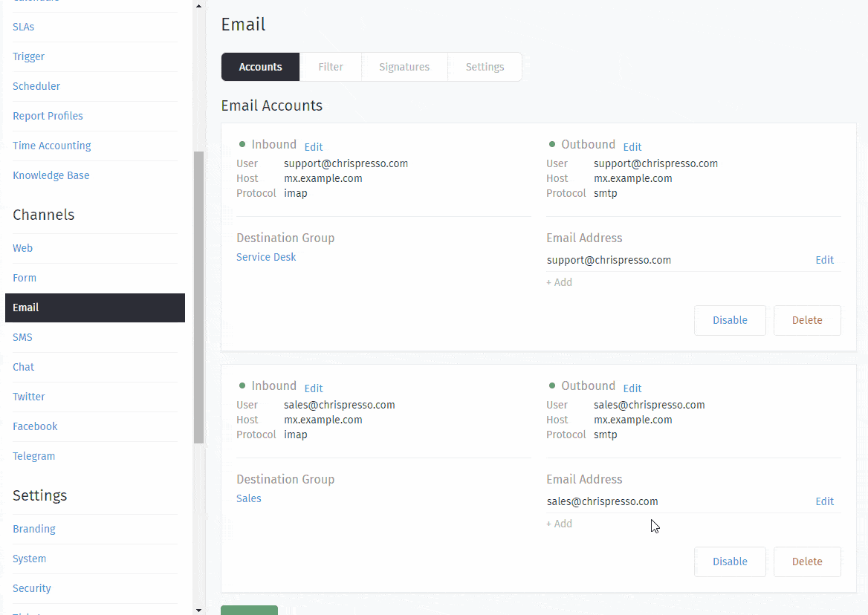
Task: Add email address to sales account
Action: [x=559, y=524]
